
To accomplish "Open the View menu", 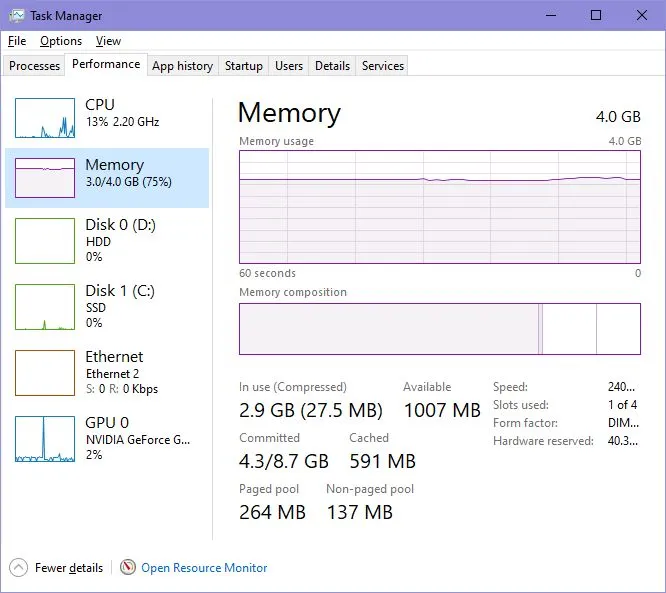I will coord(108,41).
